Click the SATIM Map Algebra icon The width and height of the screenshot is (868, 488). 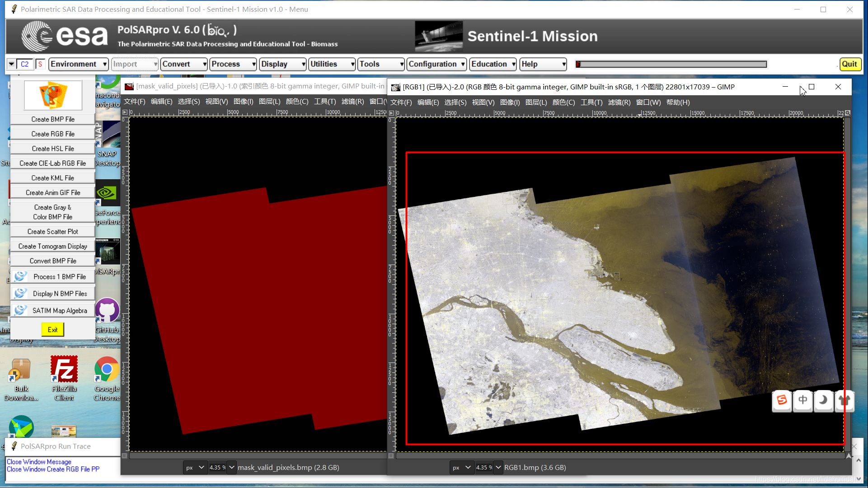20,311
